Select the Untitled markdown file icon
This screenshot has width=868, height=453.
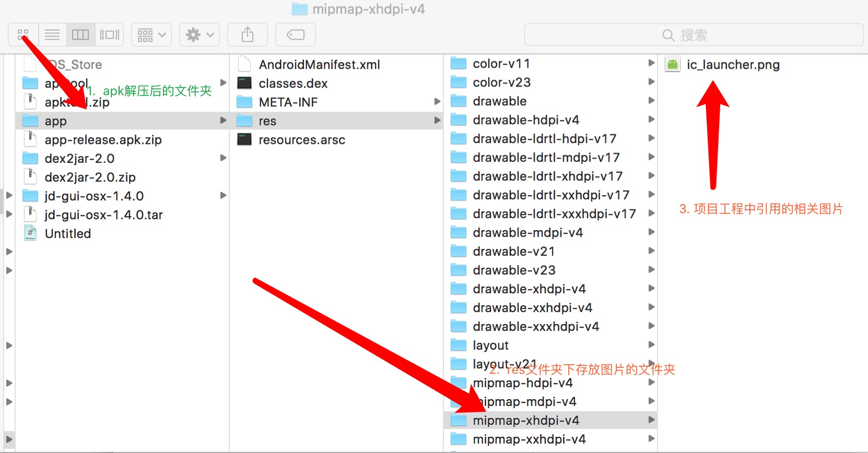[x=30, y=234]
